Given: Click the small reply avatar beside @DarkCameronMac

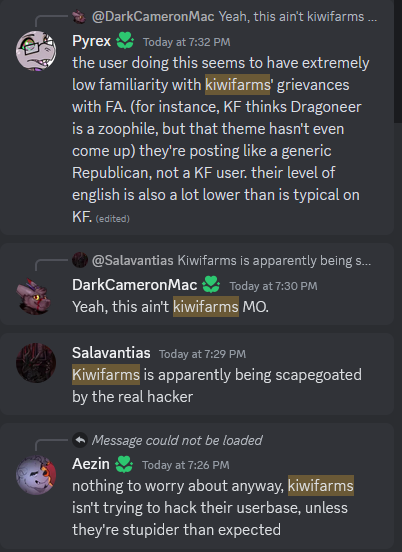Looking at the screenshot, I should 80,17.
